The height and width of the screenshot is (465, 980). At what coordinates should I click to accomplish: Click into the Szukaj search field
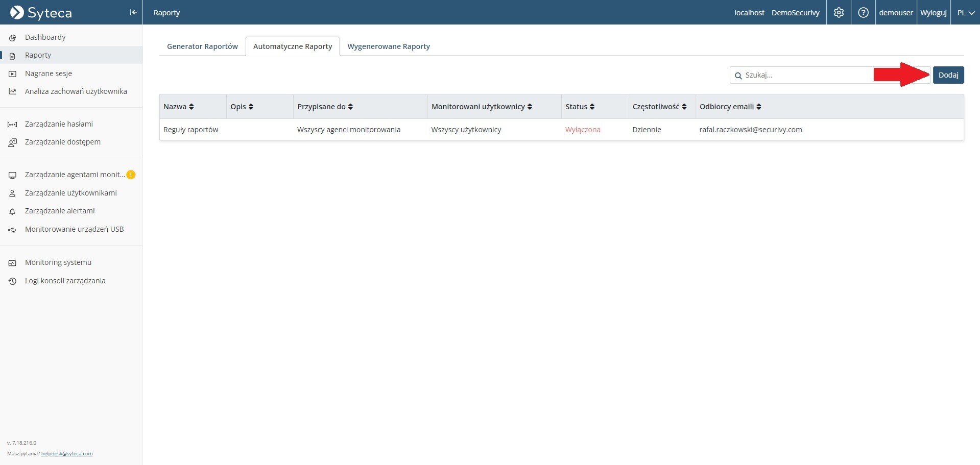[807, 75]
